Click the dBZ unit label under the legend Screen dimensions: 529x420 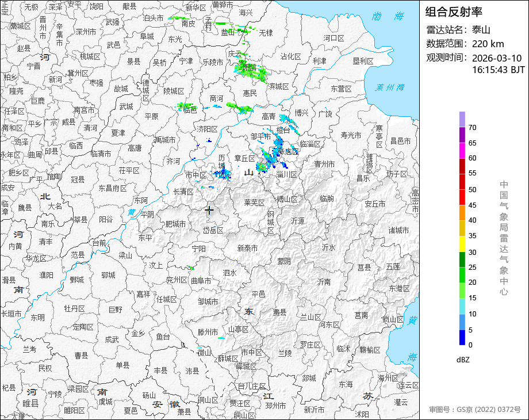[x=463, y=360]
